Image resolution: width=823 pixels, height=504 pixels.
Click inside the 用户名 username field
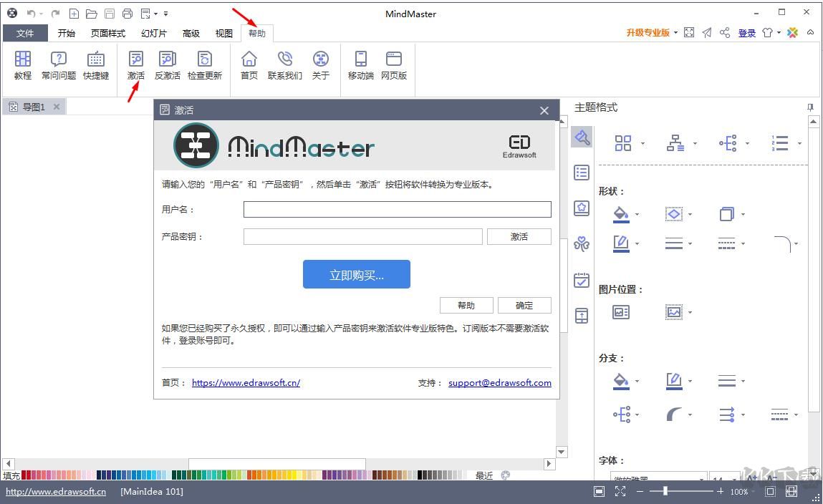coord(397,209)
